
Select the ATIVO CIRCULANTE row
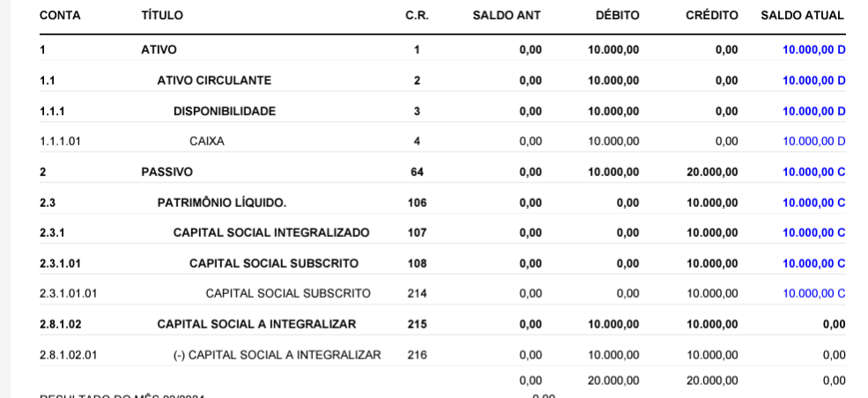click(443, 81)
